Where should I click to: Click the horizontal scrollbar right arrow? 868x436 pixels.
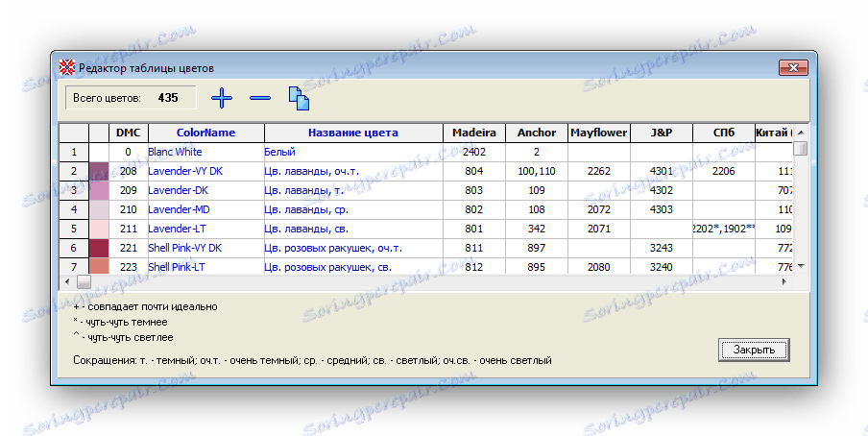pyautogui.click(x=784, y=281)
